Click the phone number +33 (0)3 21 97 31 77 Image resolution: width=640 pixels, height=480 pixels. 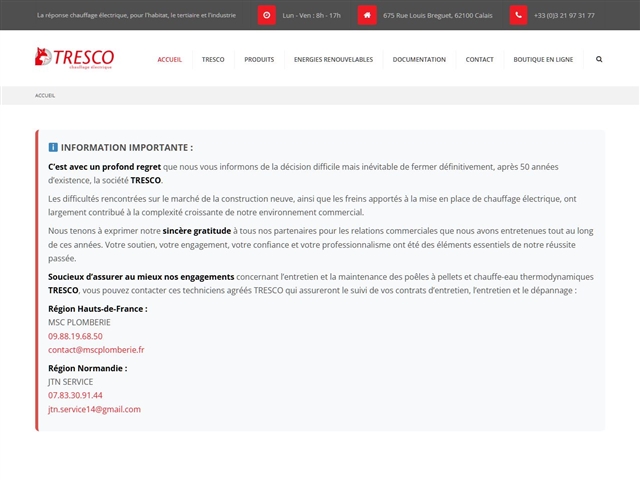[x=564, y=16]
